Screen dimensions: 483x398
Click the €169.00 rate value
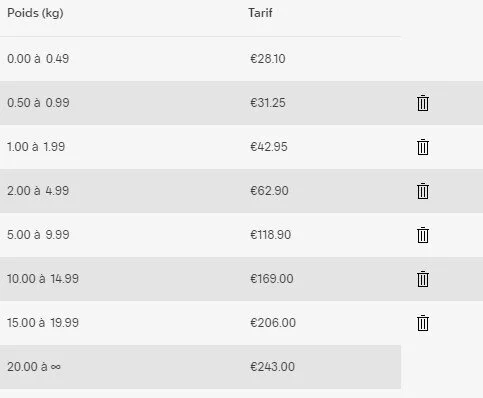click(x=272, y=279)
